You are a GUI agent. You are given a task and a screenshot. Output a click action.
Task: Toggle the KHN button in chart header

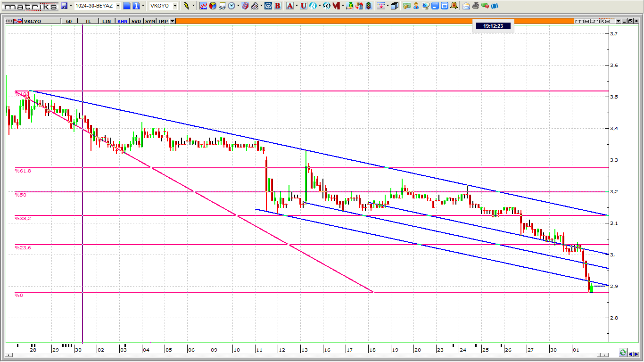click(122, 21)
